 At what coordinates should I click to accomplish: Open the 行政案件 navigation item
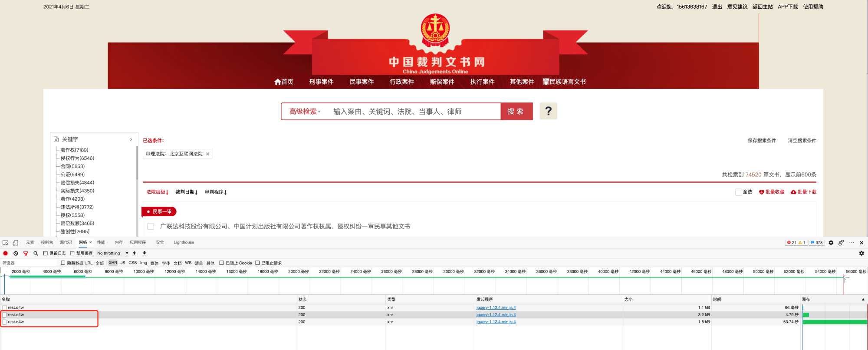point(402,82)
